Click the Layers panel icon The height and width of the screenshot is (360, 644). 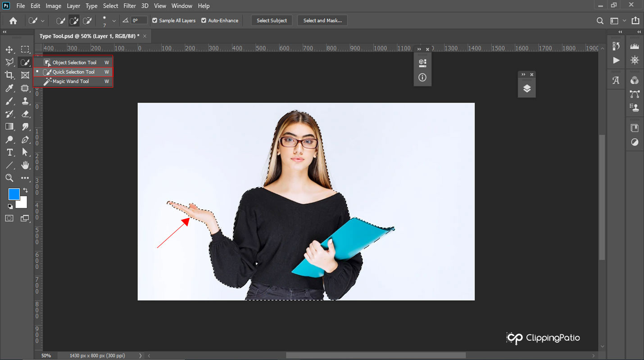pos(526,89)
